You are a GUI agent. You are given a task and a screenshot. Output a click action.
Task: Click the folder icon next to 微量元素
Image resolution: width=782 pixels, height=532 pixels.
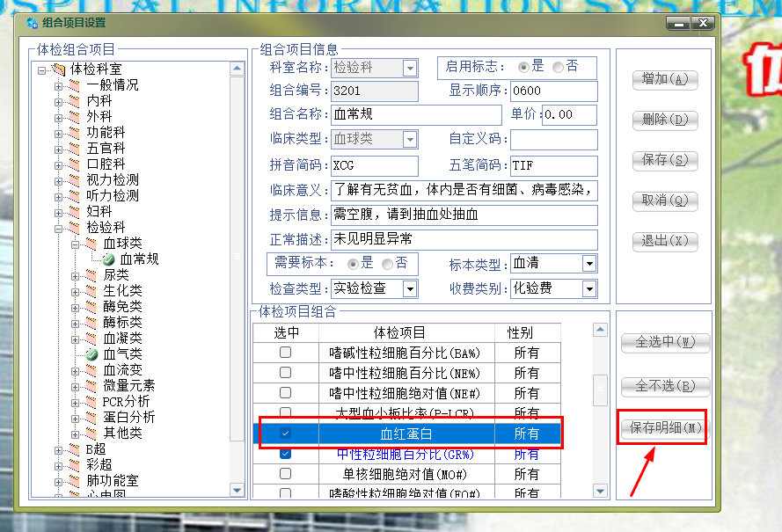[x=91, y=386]
